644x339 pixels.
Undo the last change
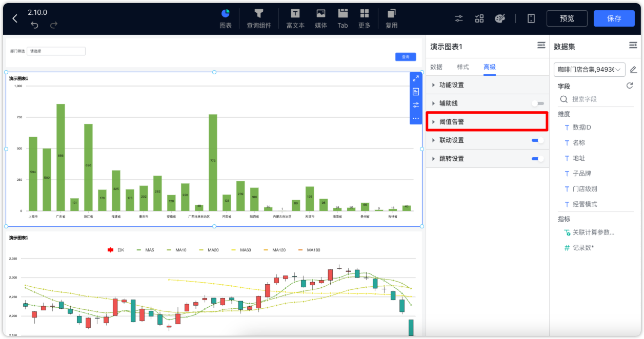pos(34,25)
